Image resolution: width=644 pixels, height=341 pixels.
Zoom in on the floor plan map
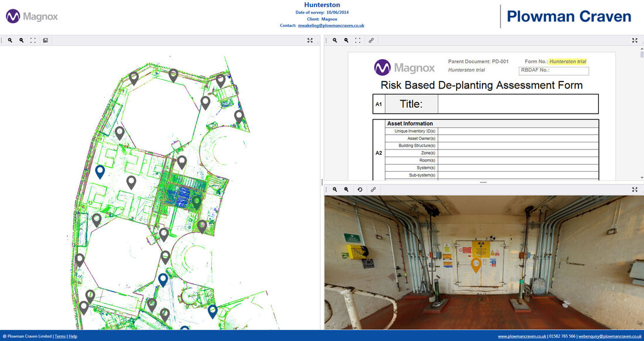coord(10,40)
